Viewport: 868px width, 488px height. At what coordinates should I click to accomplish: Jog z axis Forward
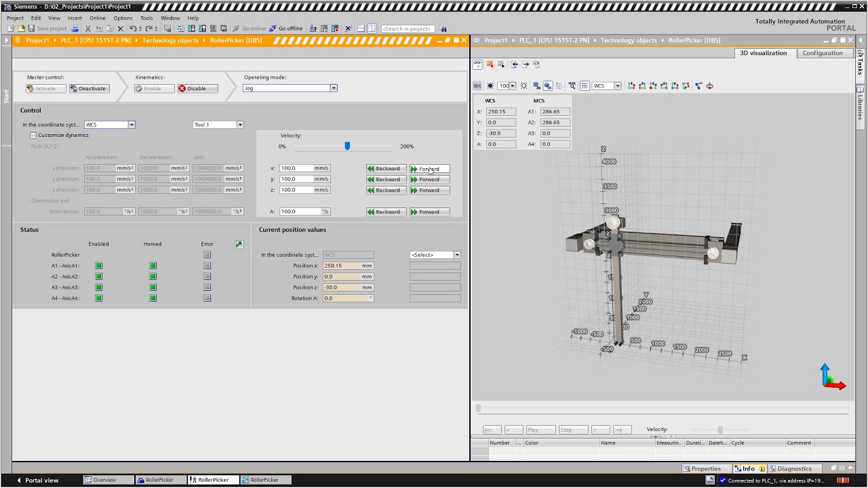point(429,190)
